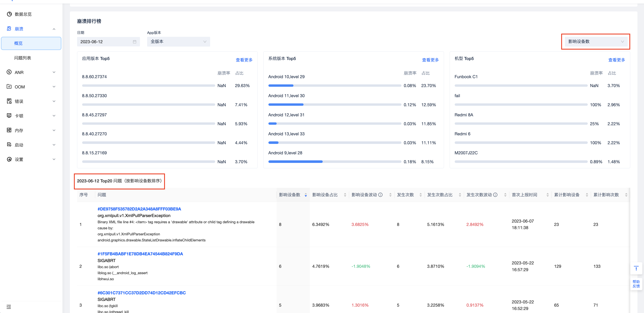Click first-report time 2023-05-22 16:57:29
644x313 pixels.
pos(523,266)
